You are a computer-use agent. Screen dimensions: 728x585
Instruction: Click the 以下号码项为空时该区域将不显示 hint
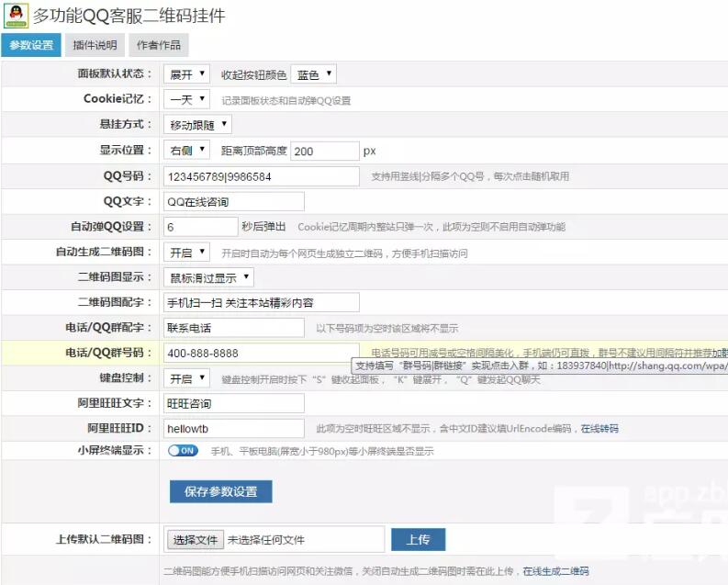tap(386, 328)
